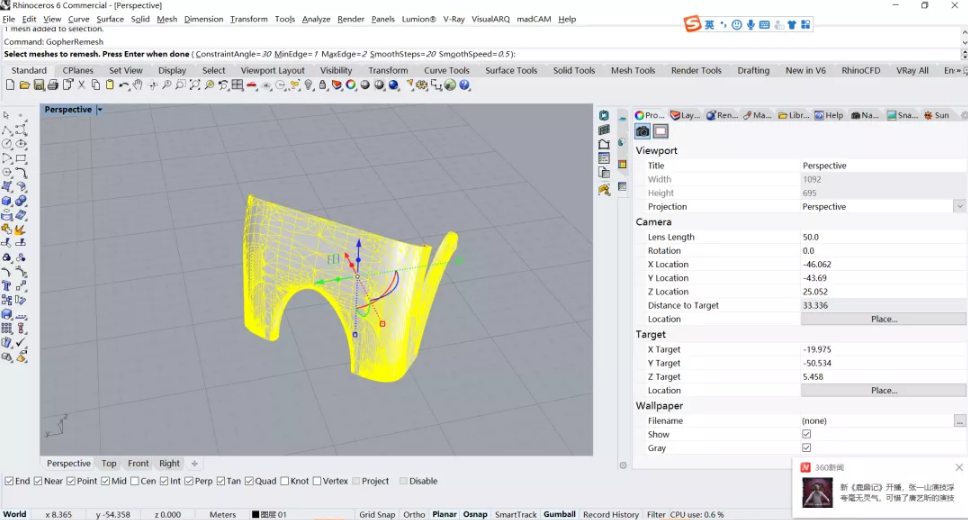The width and height of the screenshot is (968, 520).
Task: Click the Undo arrow icon
Action: click(124, 85)
